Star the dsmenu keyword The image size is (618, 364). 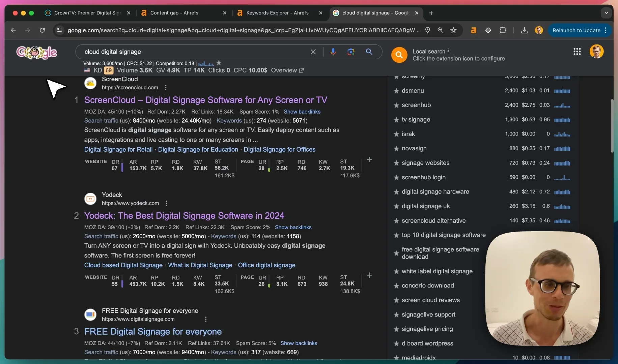pyautogui.click(x=396, y=91)
